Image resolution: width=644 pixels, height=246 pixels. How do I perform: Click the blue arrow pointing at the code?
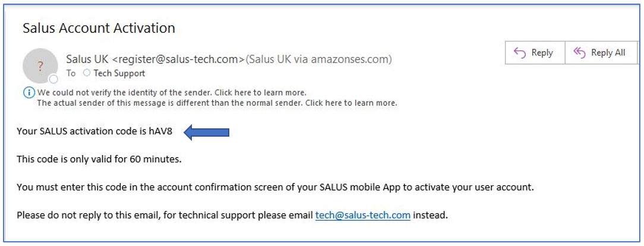206,133
